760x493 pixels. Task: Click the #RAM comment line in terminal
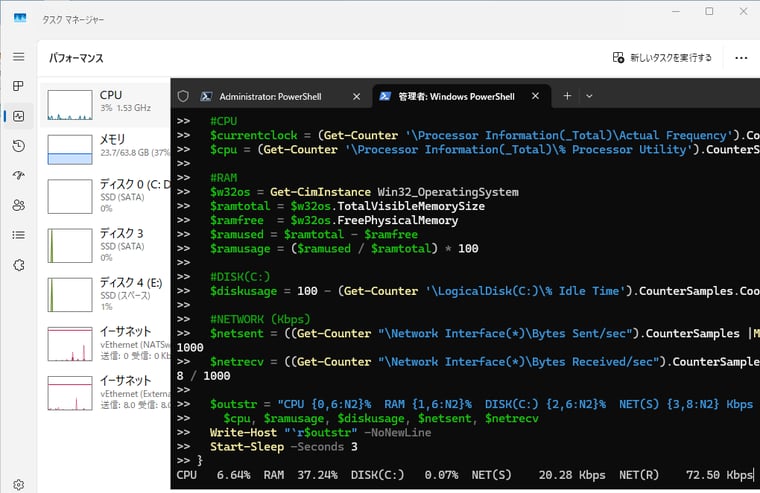(x=223, y=178)
